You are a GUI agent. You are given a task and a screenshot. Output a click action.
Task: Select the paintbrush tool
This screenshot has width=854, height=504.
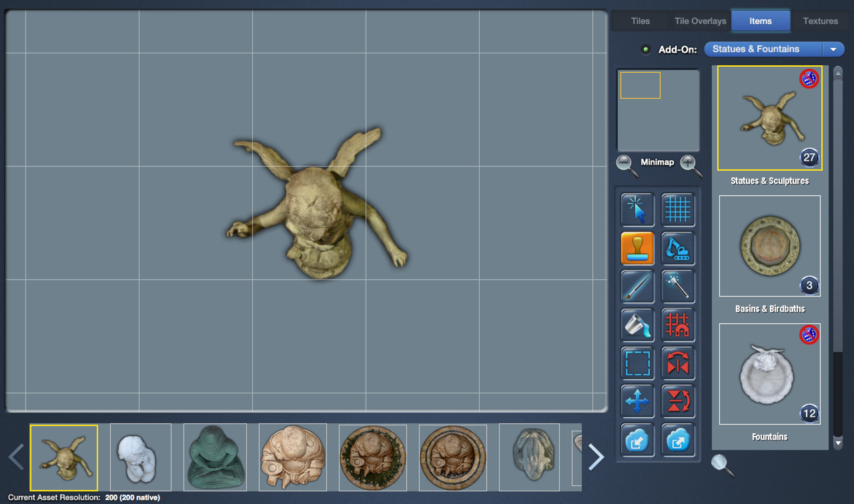(637, 287)
